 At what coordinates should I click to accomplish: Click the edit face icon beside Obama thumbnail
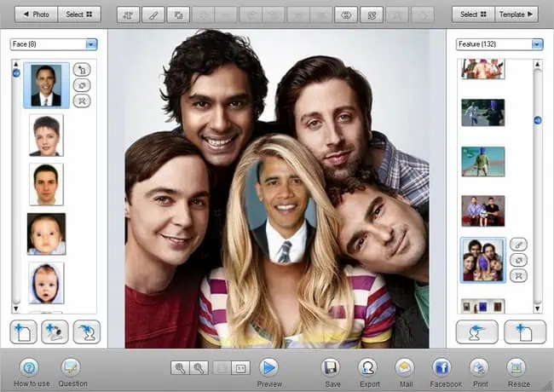tap(82, 70)
